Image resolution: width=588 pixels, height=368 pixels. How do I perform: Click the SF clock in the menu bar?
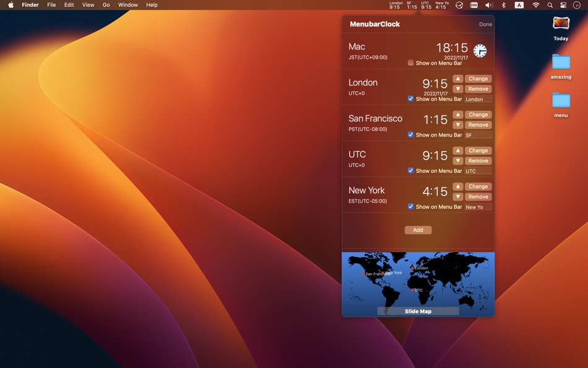click(x=412, y=5)
